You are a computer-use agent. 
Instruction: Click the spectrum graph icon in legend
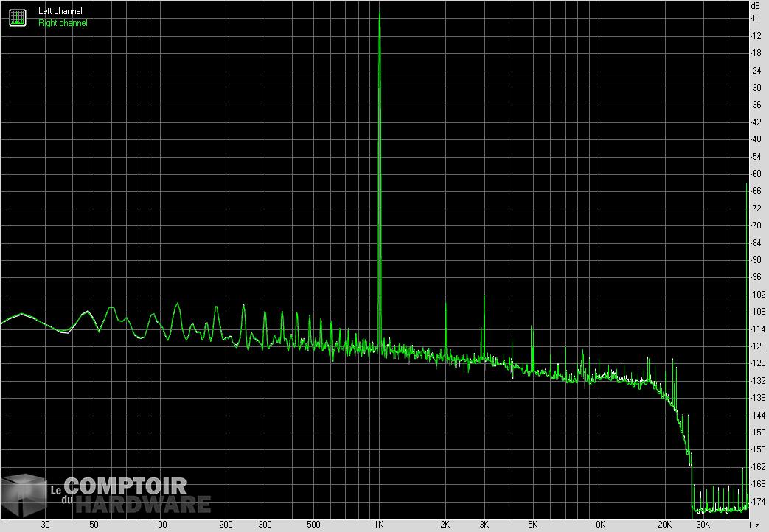17,17
